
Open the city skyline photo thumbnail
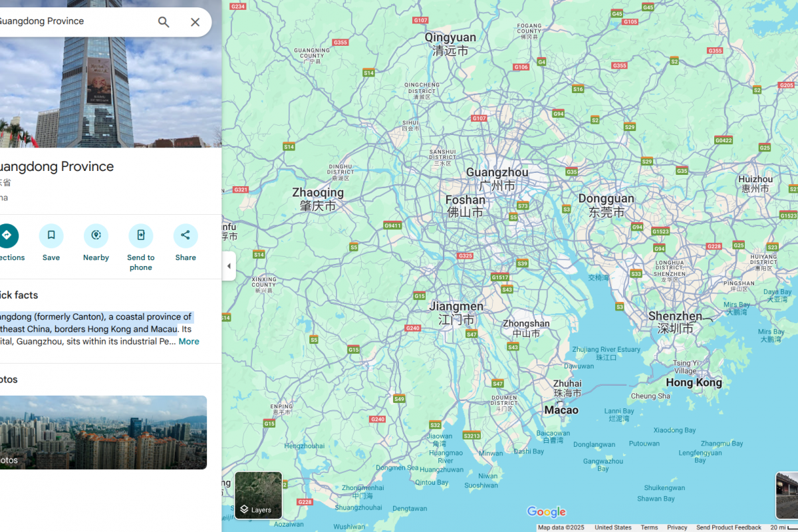pos(103,432)
